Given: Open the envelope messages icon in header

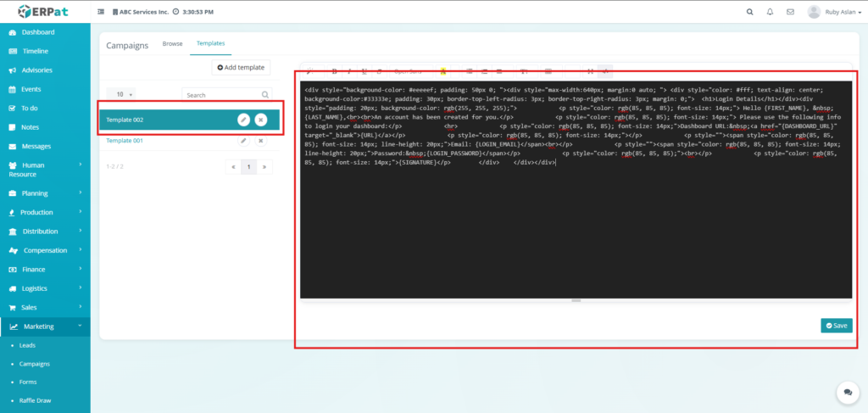Looking at the screenshot, I should (x=790, y=12).
